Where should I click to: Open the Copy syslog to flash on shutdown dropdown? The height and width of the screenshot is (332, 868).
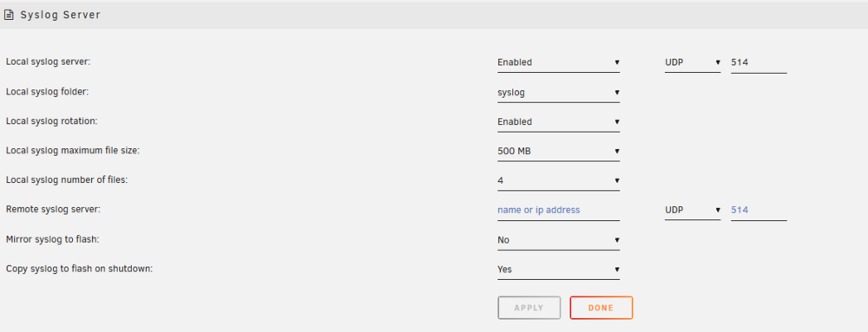pos(558,270)
